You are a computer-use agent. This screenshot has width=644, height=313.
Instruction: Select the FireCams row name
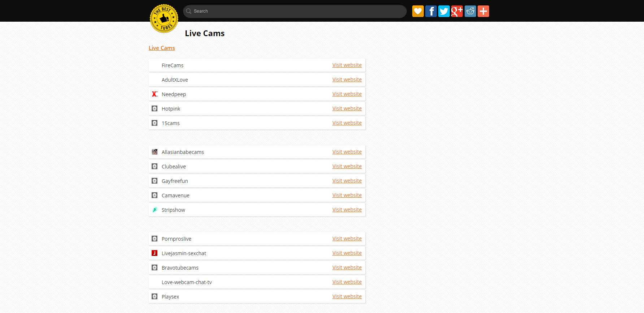point(173,65)
